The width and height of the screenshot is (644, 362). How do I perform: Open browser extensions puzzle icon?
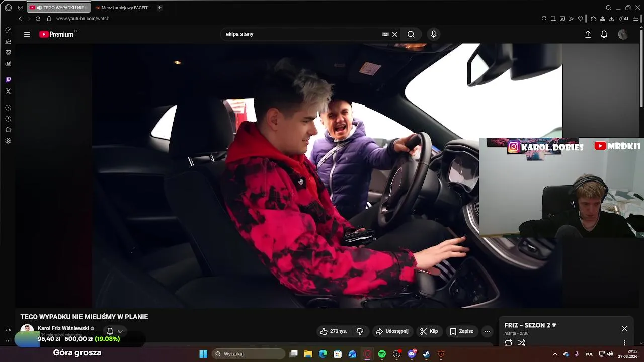pos(593,19)
